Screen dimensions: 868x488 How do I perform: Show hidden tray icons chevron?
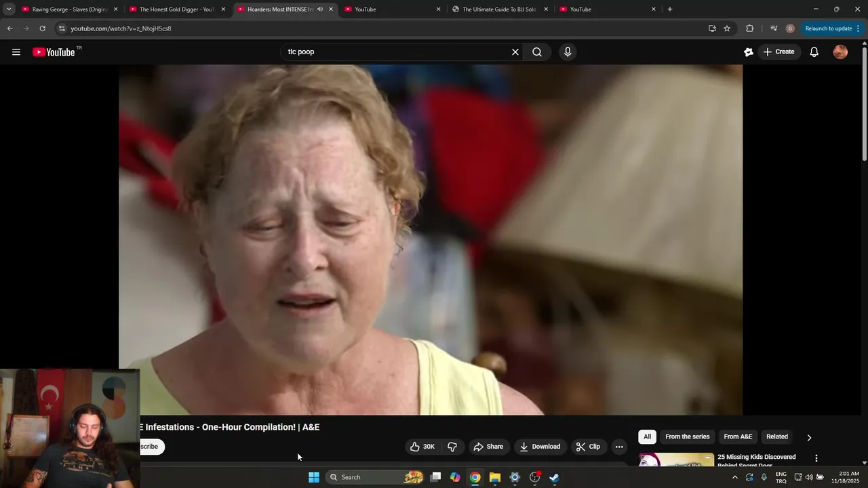(x=734, y=477)
